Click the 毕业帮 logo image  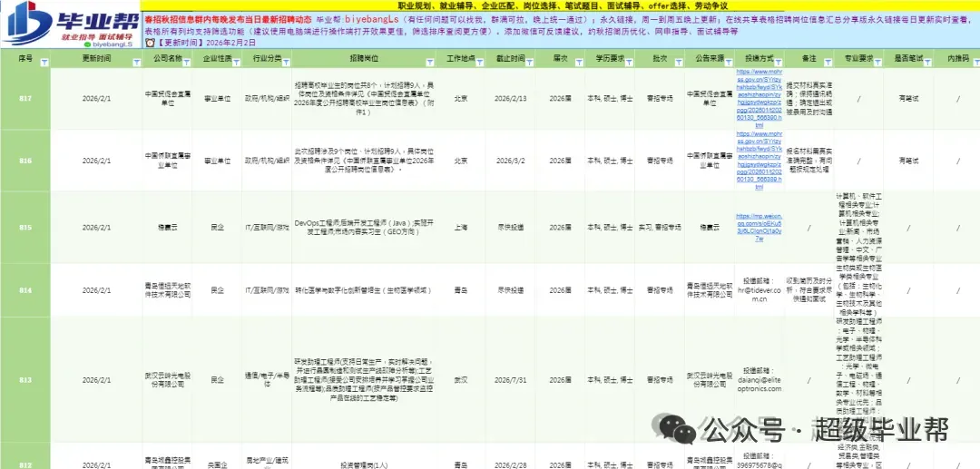click(70, 24)
